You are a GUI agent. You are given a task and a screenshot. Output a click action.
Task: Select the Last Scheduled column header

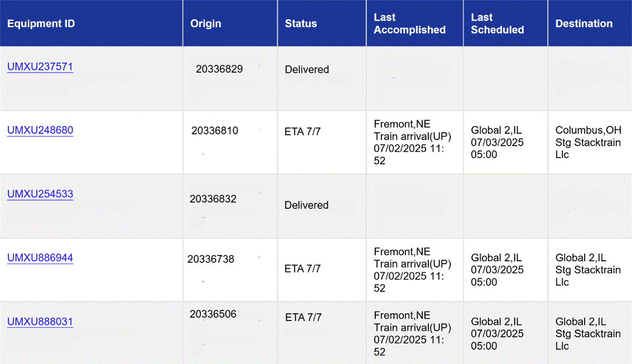click(497, 23)
